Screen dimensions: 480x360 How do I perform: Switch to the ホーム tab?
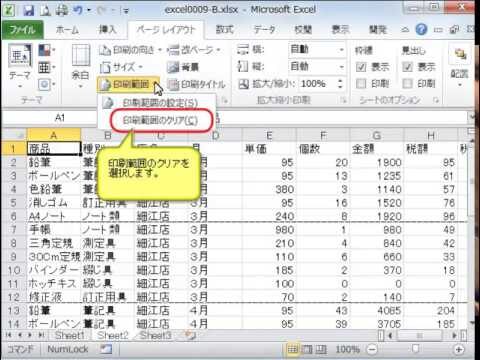tap(67, 30)
